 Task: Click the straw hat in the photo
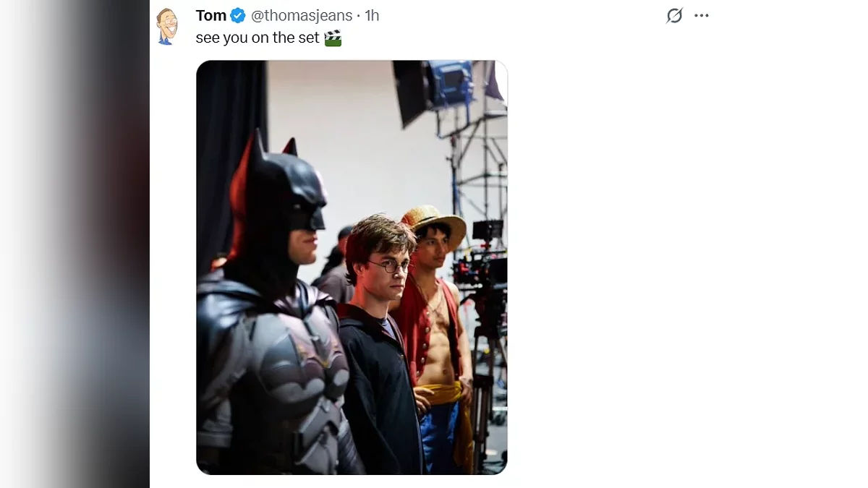point(433,221)
